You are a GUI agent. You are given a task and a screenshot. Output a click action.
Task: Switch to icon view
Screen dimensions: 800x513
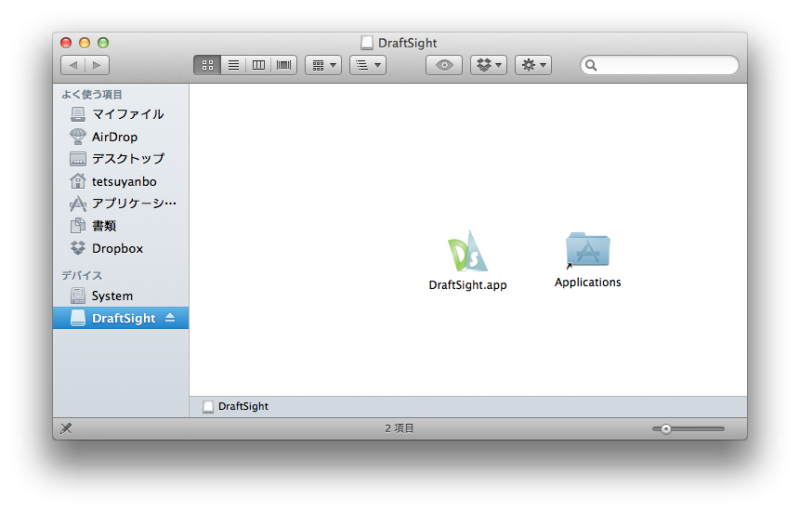point(207,65)
